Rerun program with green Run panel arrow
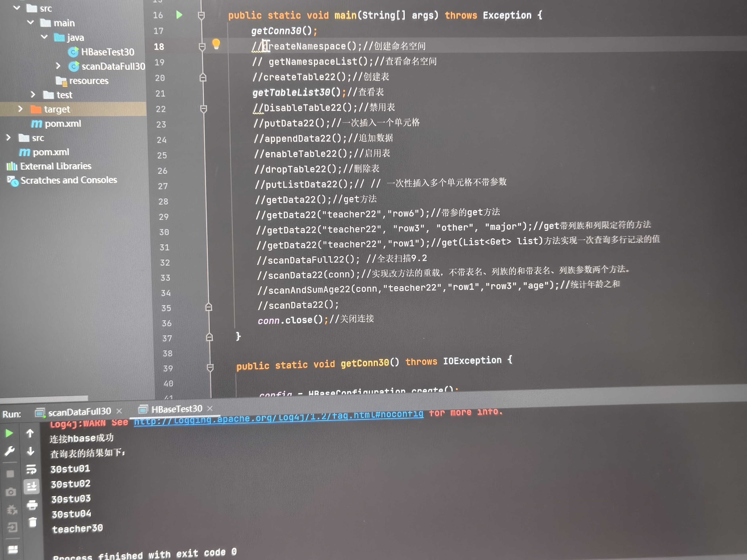The image size is (747, 560). [x=9, y=433]
